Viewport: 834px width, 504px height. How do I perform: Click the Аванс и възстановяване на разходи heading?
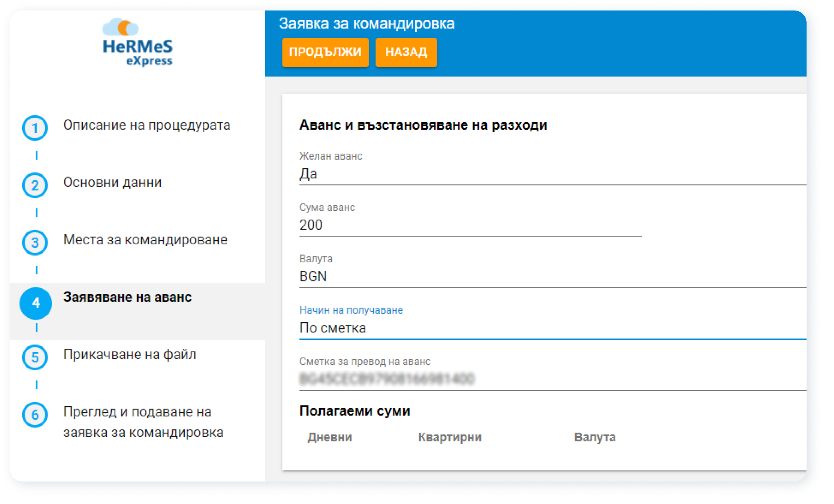pos(423,125)
